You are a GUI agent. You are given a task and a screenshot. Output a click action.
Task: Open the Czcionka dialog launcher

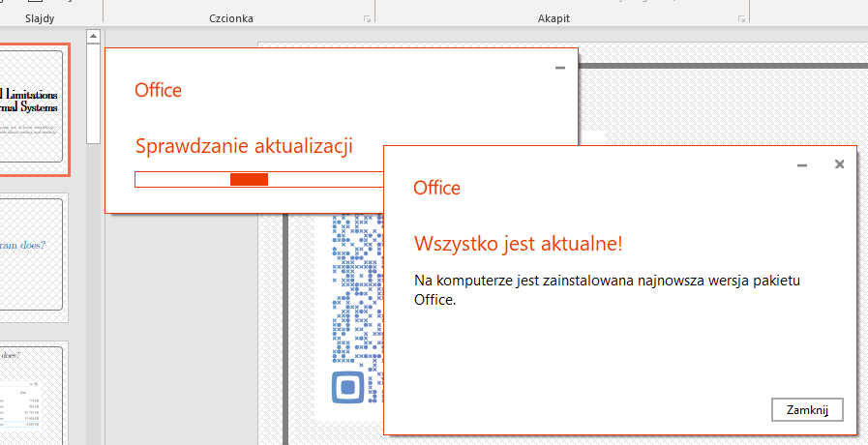pyautogui.click(x=367, y=18)
